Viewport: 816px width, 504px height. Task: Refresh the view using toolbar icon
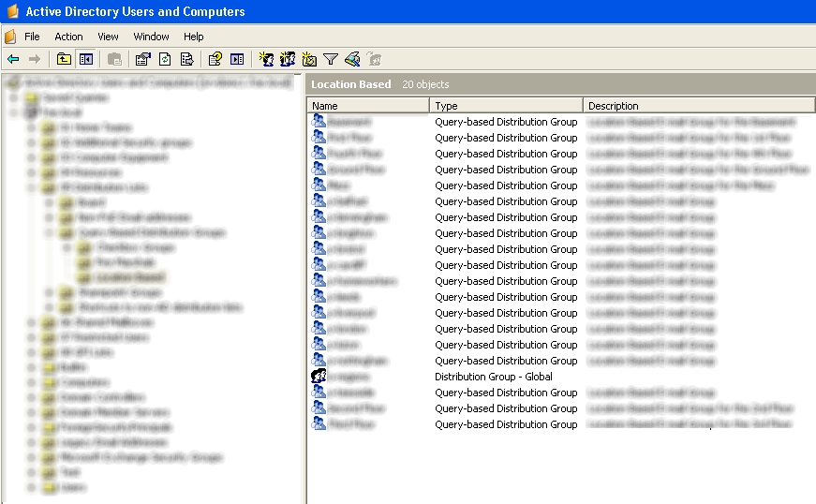165,59
